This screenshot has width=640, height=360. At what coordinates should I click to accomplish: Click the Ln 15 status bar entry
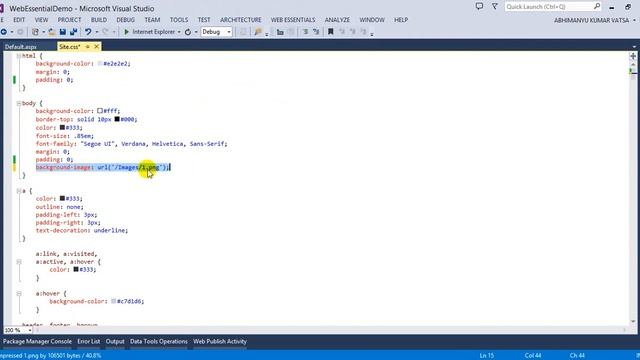(487, 356)
